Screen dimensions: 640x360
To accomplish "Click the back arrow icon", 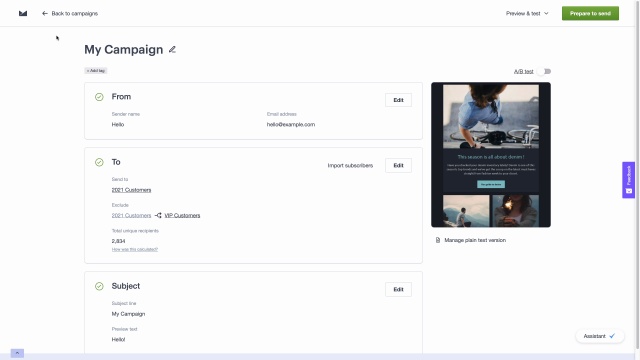I will (x=45, y=13).
